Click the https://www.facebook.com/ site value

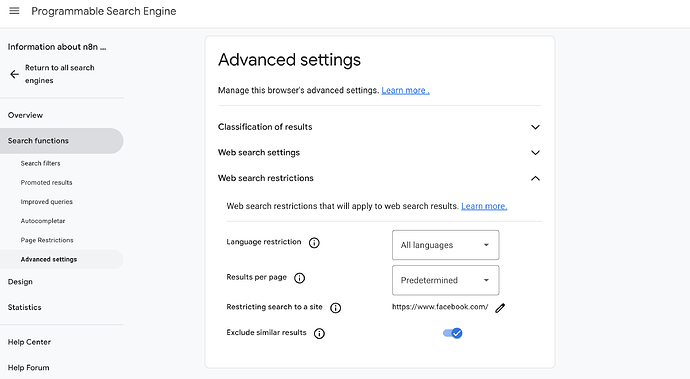tap(440, 307)
